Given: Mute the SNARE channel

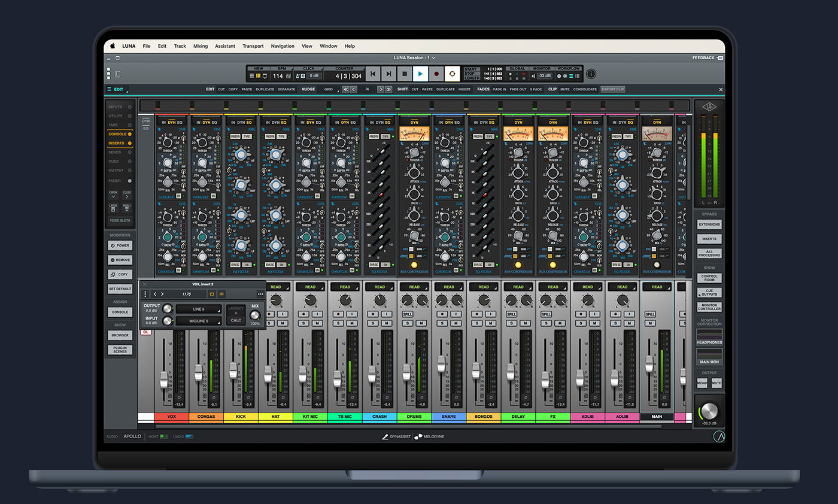Looking at the screenshot, I should coord(457,323).
